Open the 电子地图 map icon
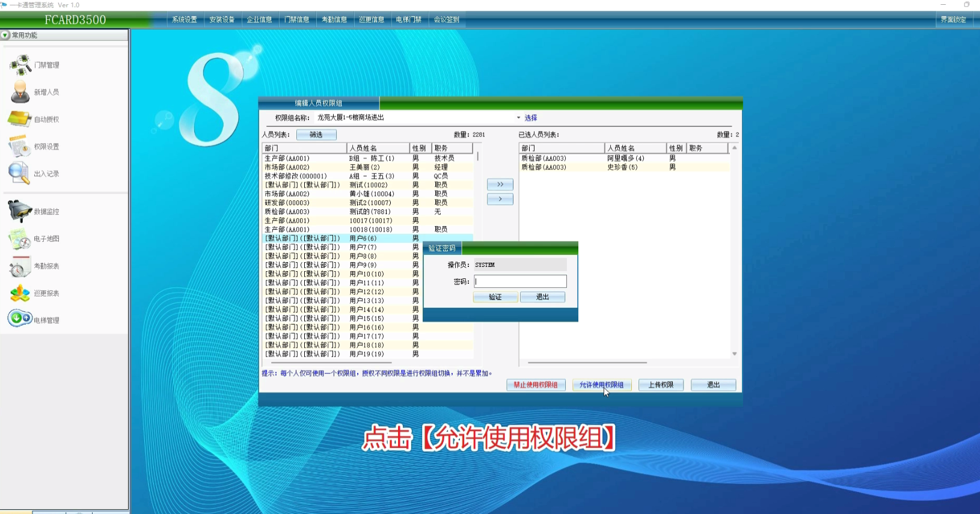The image size is (980, 514). tap(20, 239)
